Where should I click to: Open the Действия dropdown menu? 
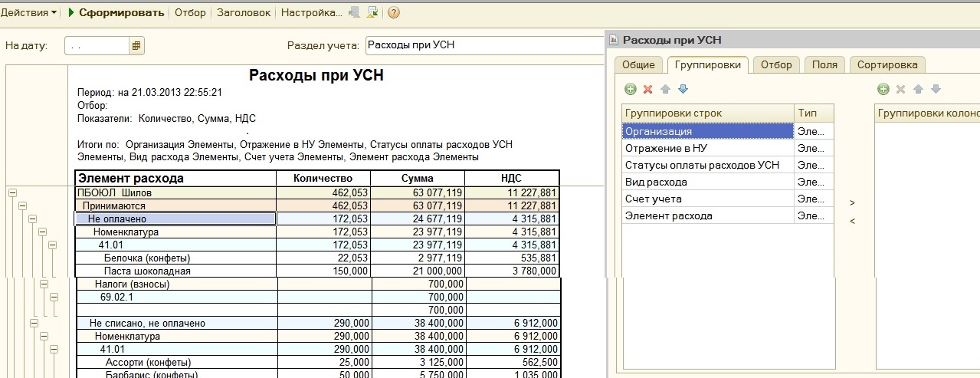click(x=29, y=12)
